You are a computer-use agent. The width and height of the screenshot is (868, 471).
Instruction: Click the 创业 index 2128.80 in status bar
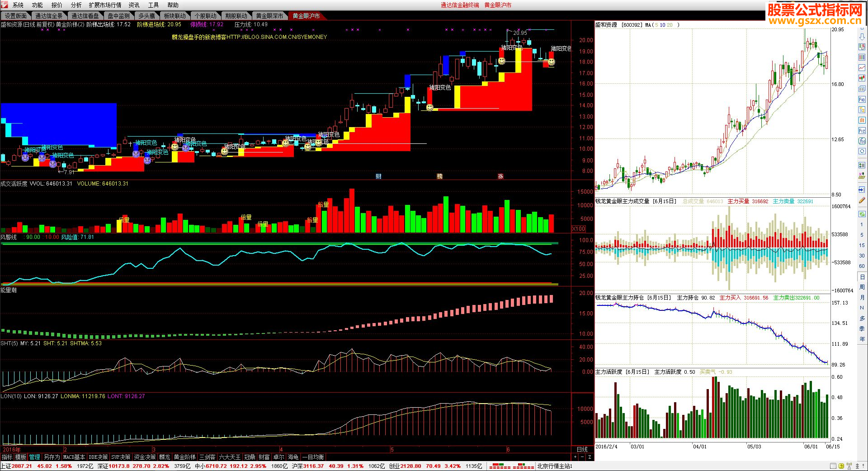(405, 466)
